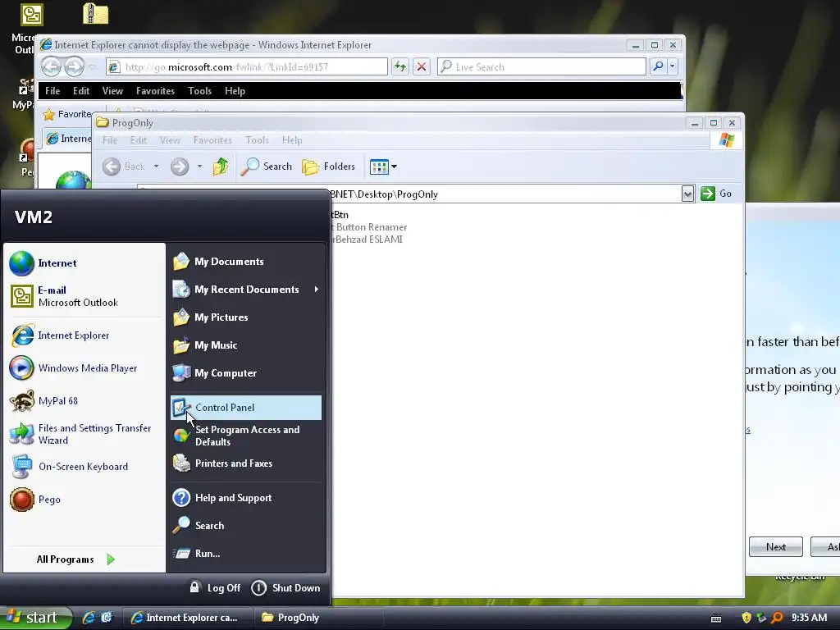This screenshot has height=630, width=840.
Task: Open Control Panel
Action: point(246,407)
